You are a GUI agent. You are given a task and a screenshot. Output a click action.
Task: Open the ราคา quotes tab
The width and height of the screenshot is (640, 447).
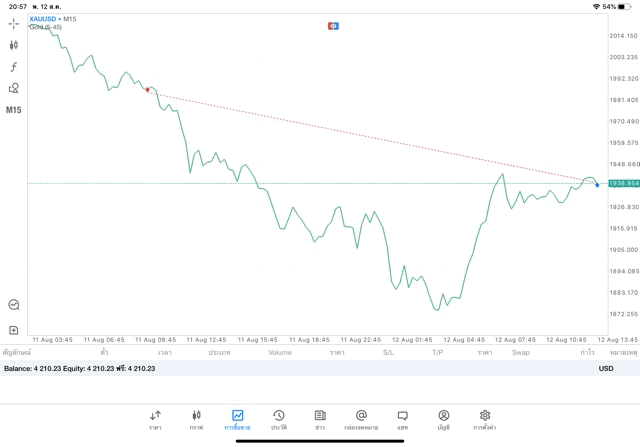155,419
